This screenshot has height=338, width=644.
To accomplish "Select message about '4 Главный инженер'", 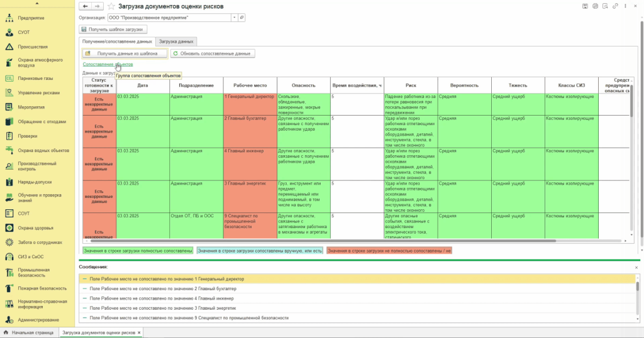I will coord(357,298).
